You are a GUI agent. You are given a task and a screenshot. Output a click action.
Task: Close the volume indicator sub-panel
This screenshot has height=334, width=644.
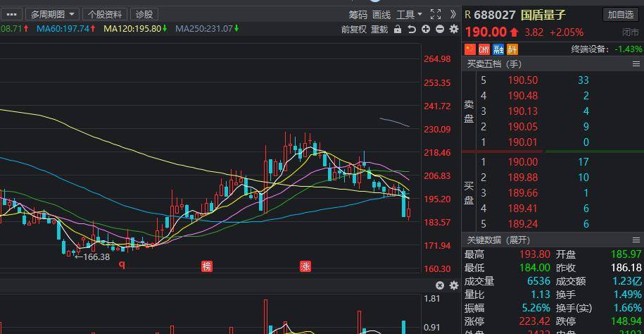[440, 285]
